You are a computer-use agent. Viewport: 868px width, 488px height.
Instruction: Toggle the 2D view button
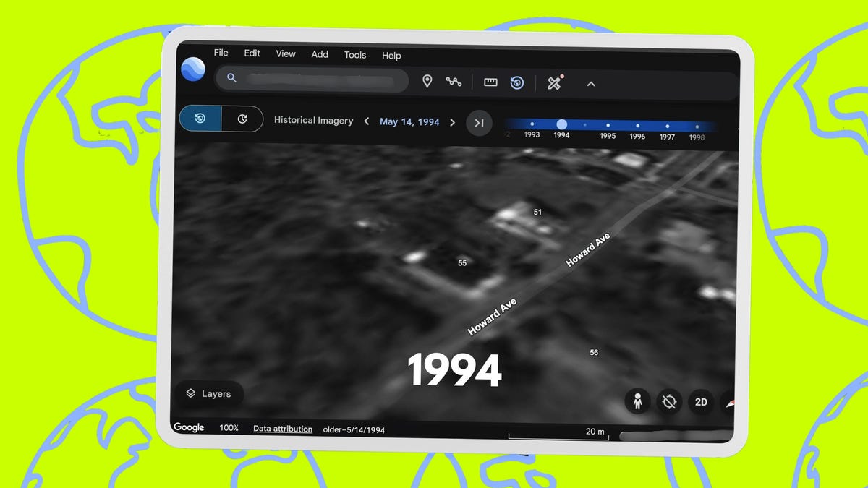pyautogui.click(x=700, y=402)
